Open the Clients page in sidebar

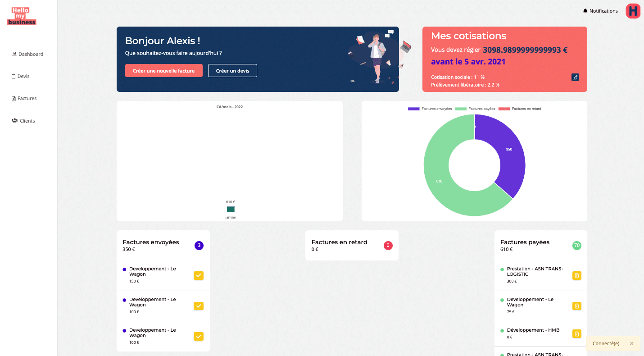(23, 121)
